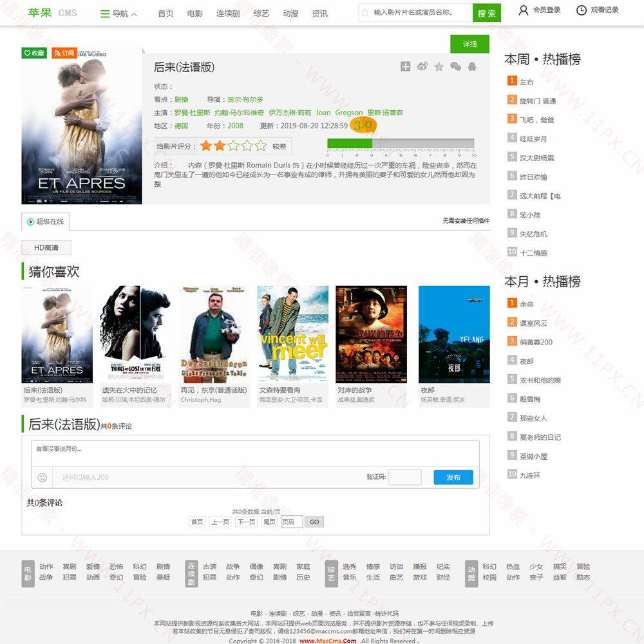This screenshot has width=644, height=644.
Task: Share the movie via WeChat icon
Action: click(x=456, y=66)
